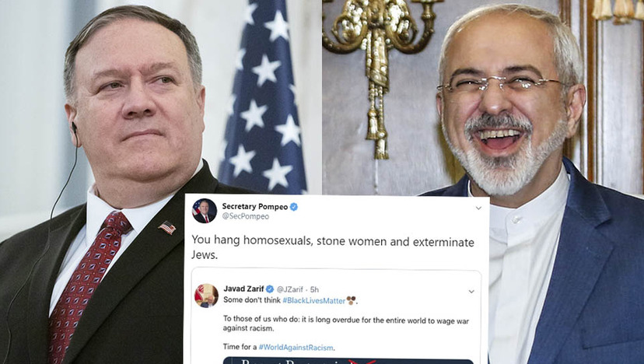
Task: Open the Secretary Pompeo tweet options chevron
Action: click(478, 208)
